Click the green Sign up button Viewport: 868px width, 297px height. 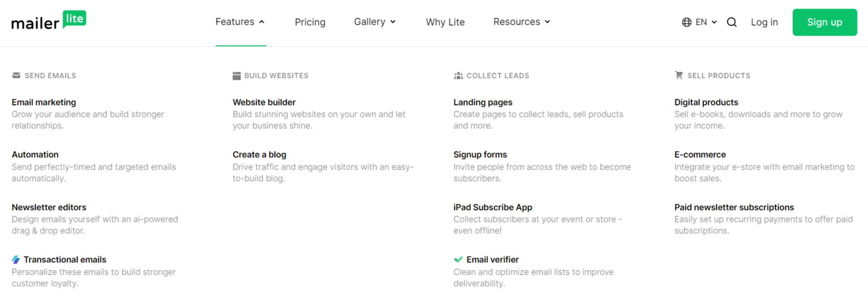point(825,22)
